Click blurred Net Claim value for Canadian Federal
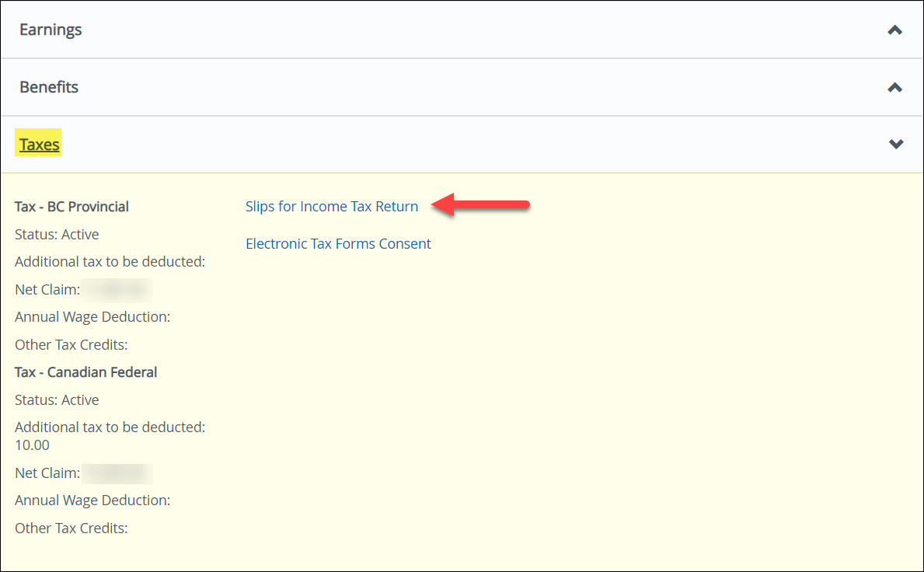 point(117,473)
